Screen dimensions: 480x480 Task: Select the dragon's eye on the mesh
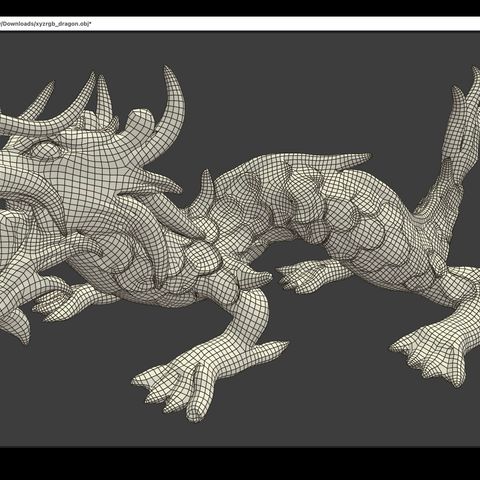tap(46, 149)
